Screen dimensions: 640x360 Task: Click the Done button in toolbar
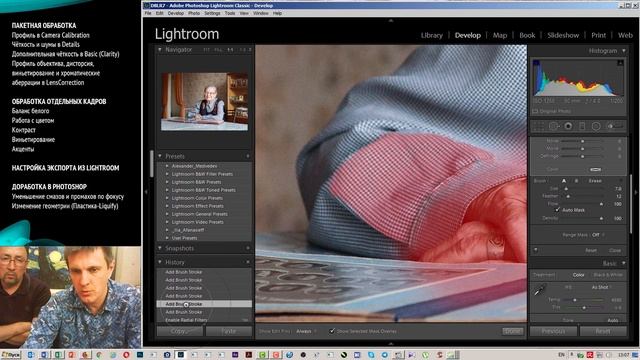(512, 331)
